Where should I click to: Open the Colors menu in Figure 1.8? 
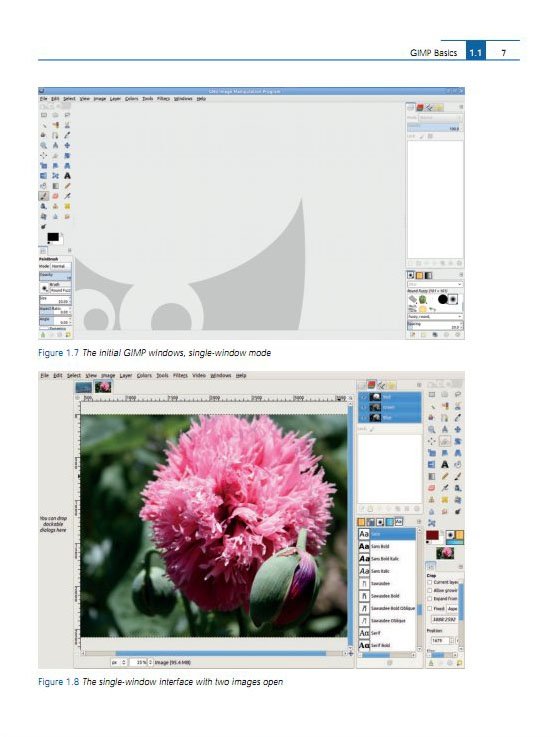point(144,376)
